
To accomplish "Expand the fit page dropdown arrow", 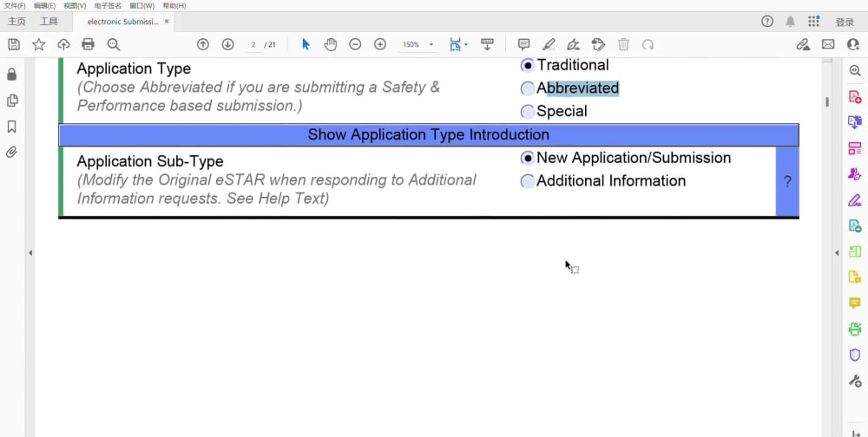I will click(x=467, y=44).
